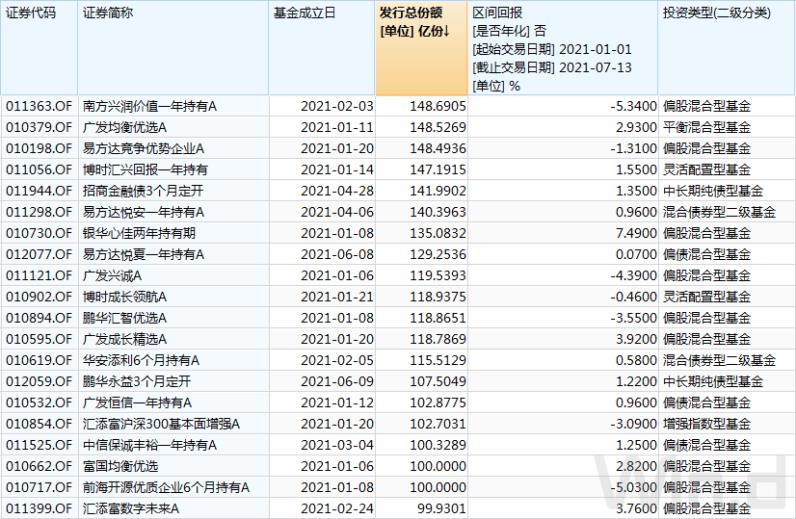Select fund name 汇添富沪深300基本面增强A
This screenshot has height=519, width=796.
tap(161, 424)
